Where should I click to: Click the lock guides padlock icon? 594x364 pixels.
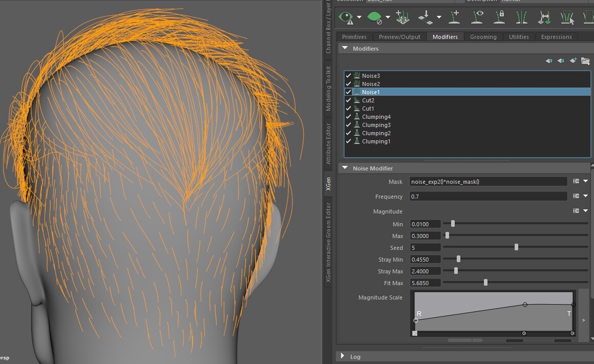pyautogui.click(x=500, y=17)
